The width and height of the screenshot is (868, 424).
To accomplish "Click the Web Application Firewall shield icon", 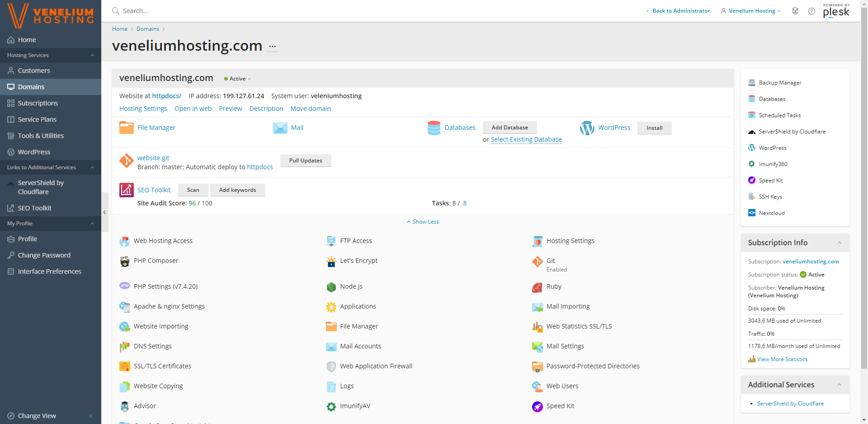I will 331,367.
